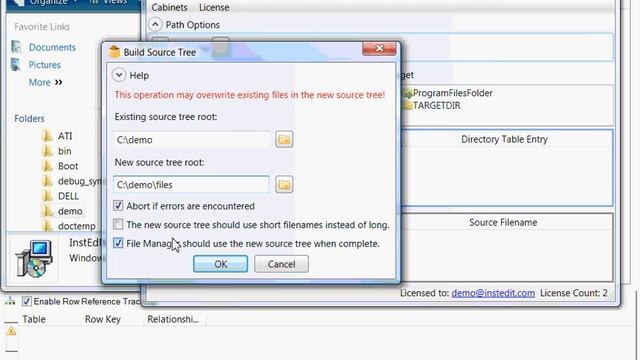The height and width of the screenshot is (360, 640).
Task: Open the demo@instedit.com link
Action: point(493,293)
